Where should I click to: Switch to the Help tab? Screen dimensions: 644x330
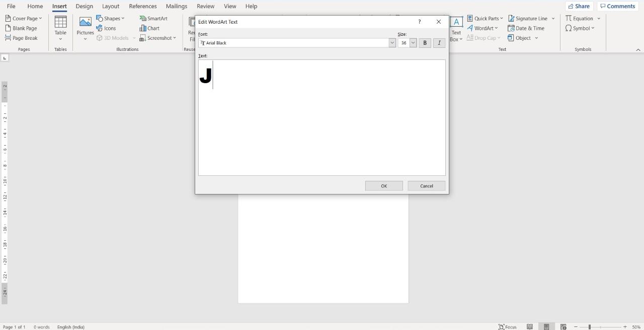(251, 6)
